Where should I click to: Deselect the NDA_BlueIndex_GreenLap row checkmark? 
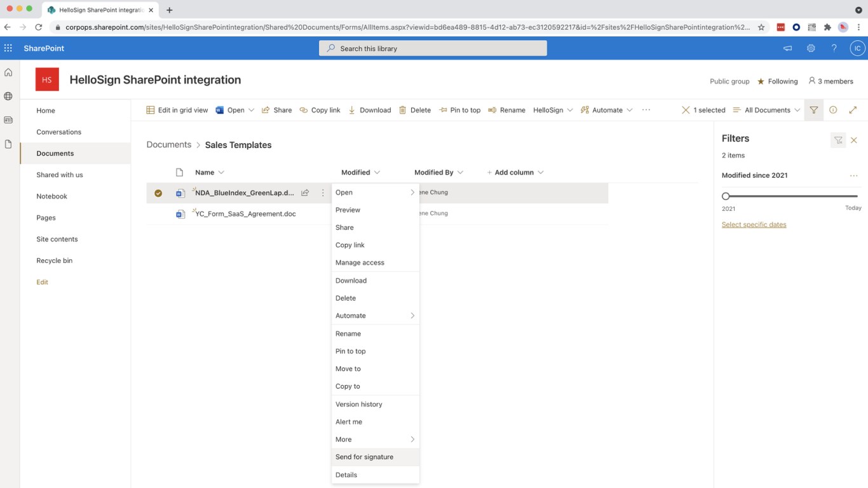[x=158, y=193]
